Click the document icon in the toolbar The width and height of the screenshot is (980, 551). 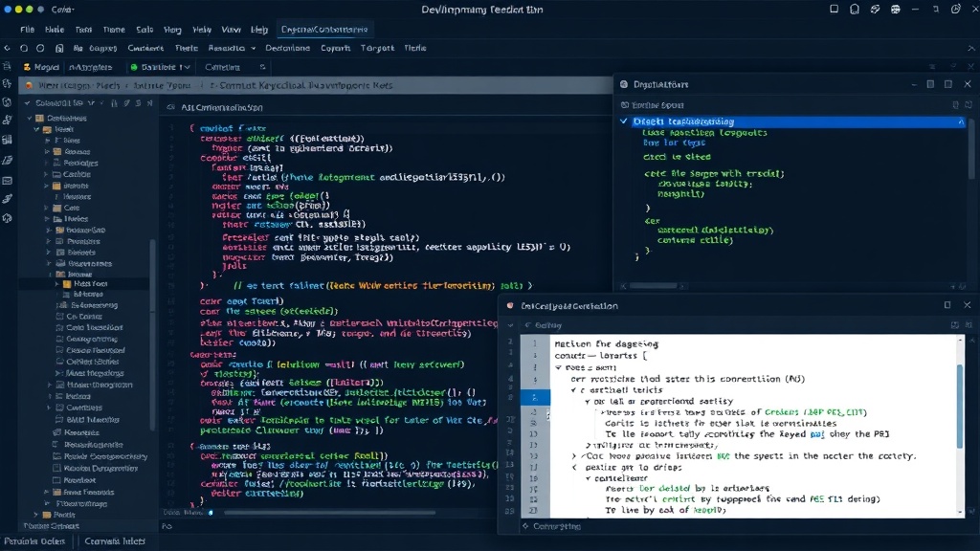59,48
